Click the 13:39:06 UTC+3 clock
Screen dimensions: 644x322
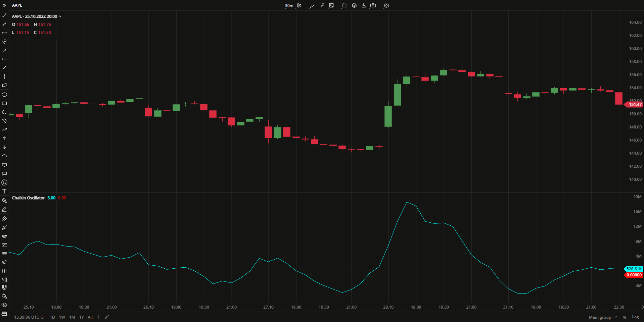[29, 317]
